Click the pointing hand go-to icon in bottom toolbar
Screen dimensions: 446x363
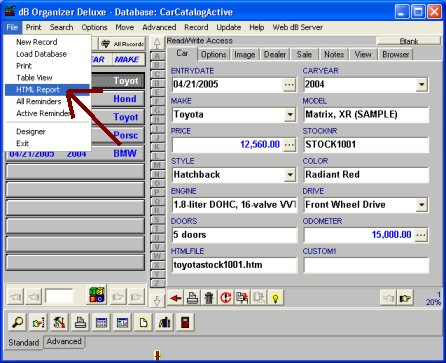click(38, 323)
